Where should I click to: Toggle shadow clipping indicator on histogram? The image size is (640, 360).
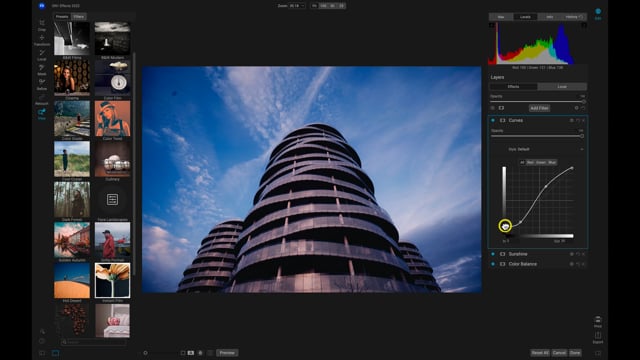(492, 25)
